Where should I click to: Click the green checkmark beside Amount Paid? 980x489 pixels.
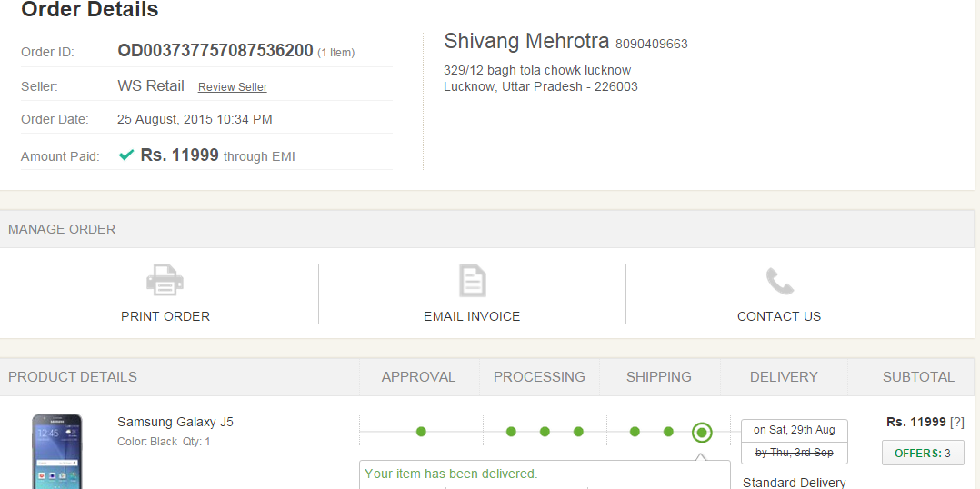[126, 155]
